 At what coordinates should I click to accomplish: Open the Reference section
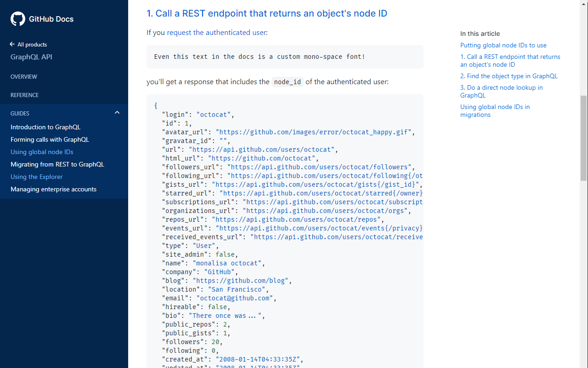coord(25,95)
